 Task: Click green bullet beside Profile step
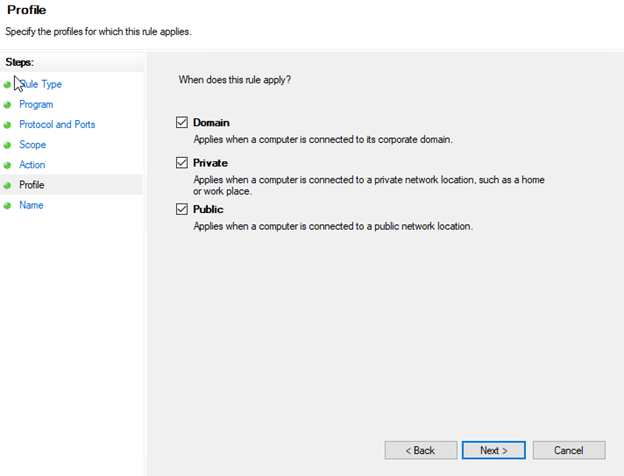7,185
